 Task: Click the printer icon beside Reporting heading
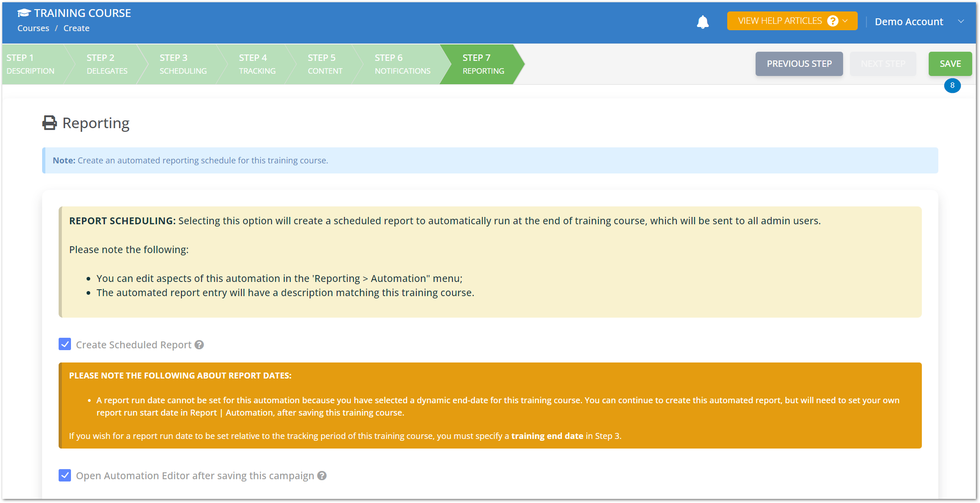tap(49, 123)
